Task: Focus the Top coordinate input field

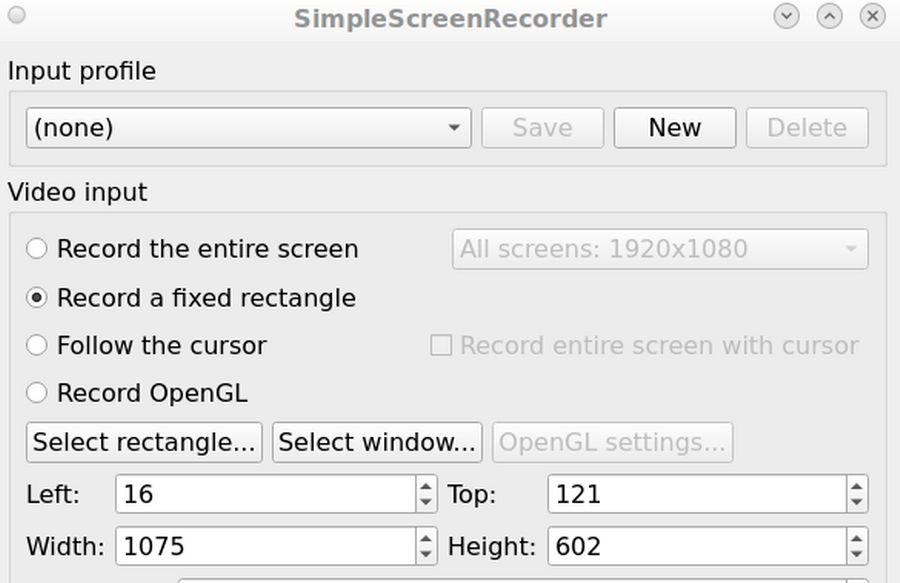Action: (696, 494)
